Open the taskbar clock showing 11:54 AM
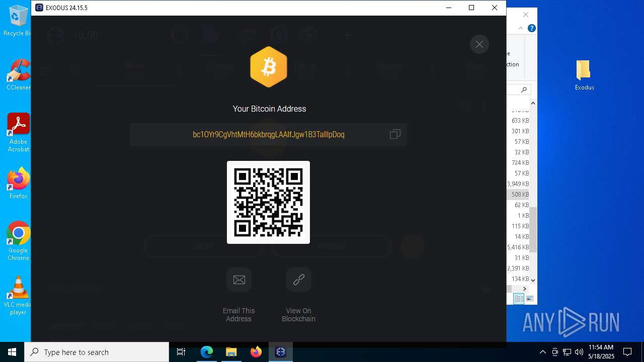644x362 pixels. click(x=601, y=352)
